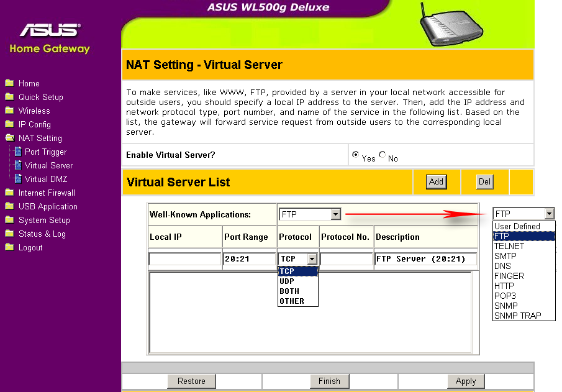Click the Wireless folder icon
The height and width of the screenshot is (392, 562).
click(10, 111)
